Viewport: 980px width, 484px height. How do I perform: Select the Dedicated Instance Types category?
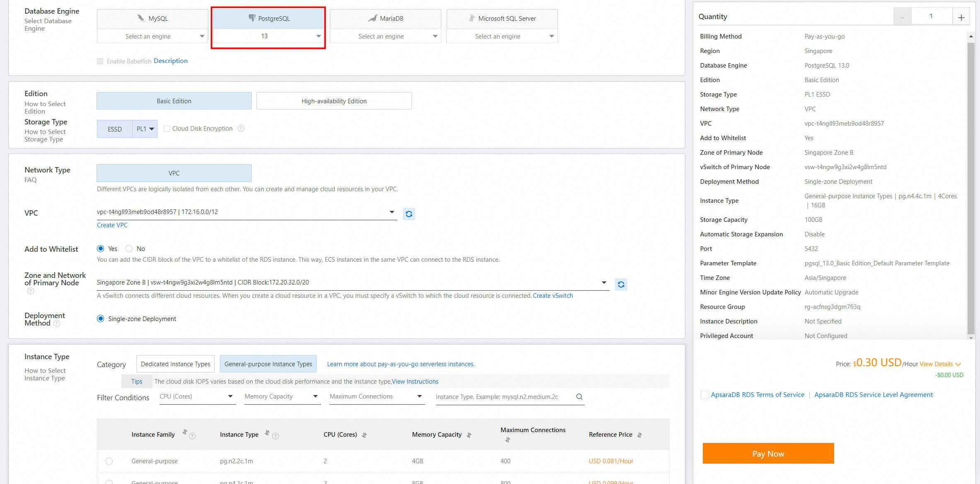pyautogui.click(x=175, y=364)
